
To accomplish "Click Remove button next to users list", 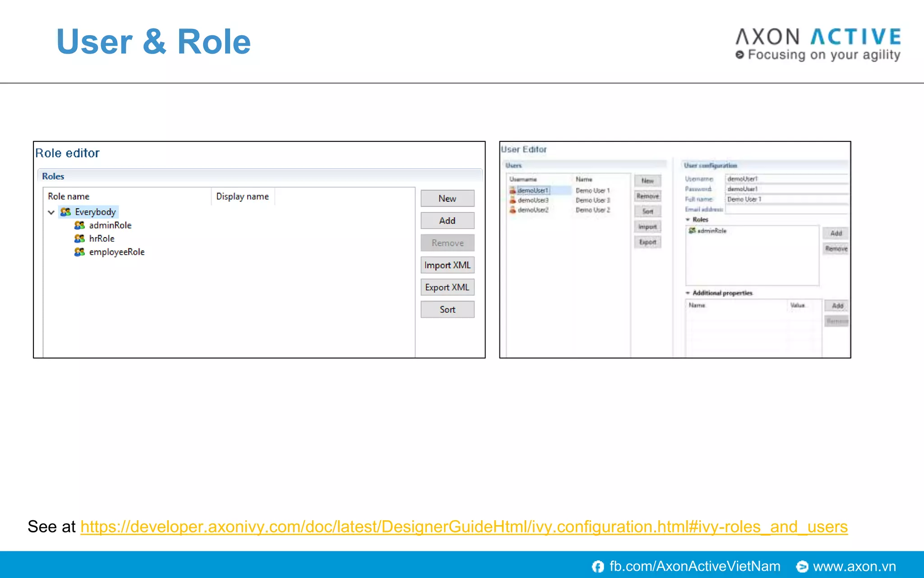I will (x=648, y=196).
